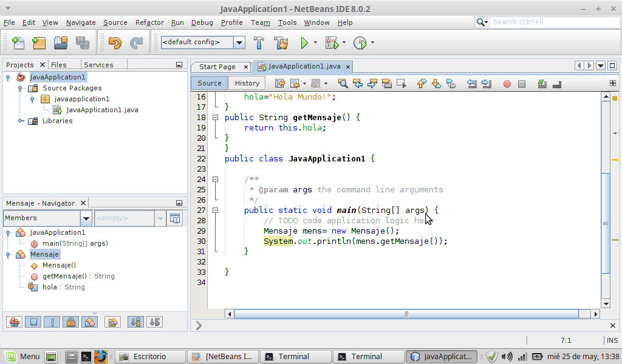This screenshot has height=364, width=622.
Task: Click the Undo arrow in main toolbar
Action: pyautogui.click(x=115, y=42)
